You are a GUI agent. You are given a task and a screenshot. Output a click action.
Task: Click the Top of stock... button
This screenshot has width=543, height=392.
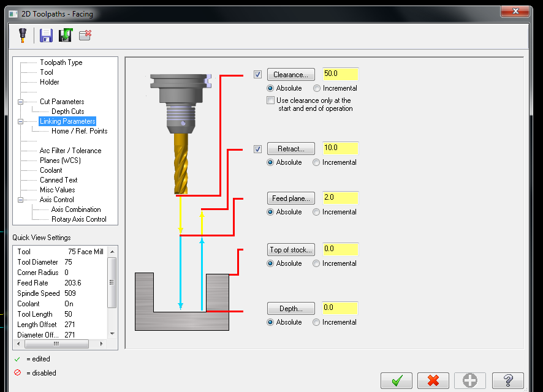tap(291, 250)
